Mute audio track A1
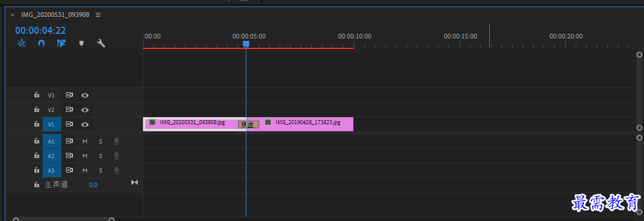644x221 pixels. click(85, 142)
